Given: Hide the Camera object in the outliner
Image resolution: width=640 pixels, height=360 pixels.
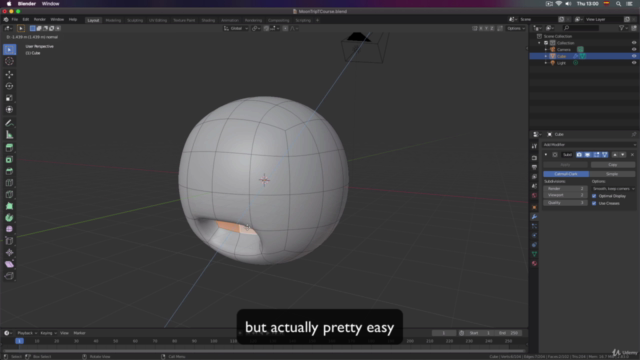Looking at the screenshot, I should (x=634, y=49).
